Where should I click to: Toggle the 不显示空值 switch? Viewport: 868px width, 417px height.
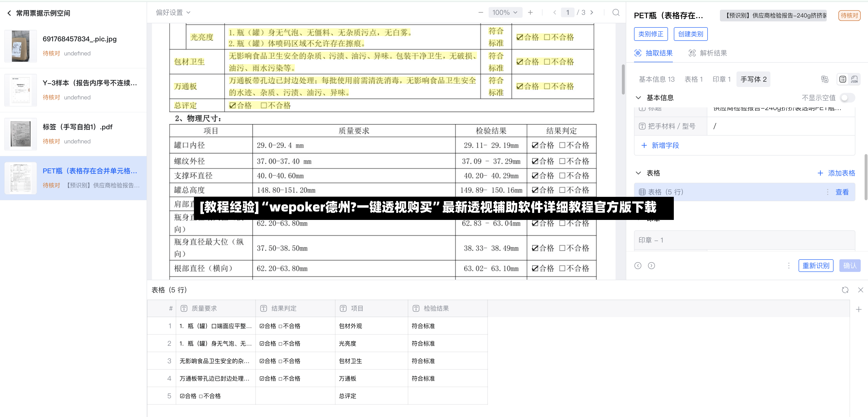coord(847,98)
